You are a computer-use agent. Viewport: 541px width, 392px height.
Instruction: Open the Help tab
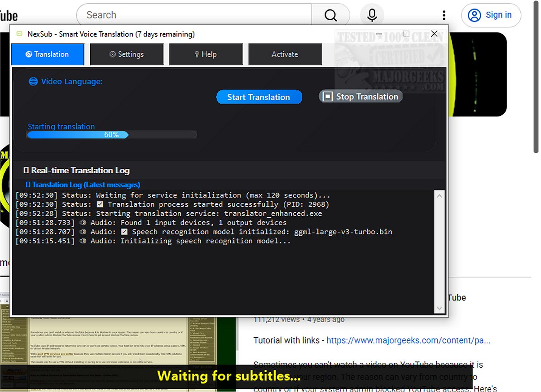(x=206, y=54)
